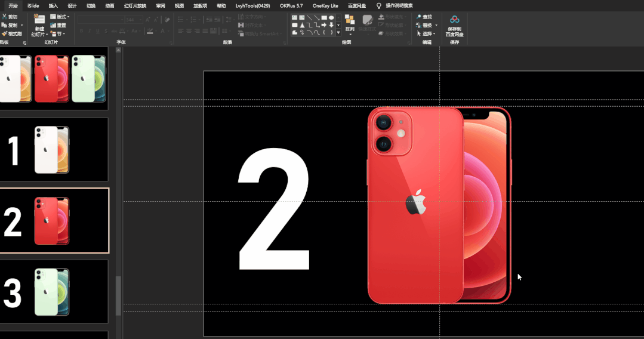Select the vertical text box shape
Viewport: 644px width, 339px height.
pos(302,18)
